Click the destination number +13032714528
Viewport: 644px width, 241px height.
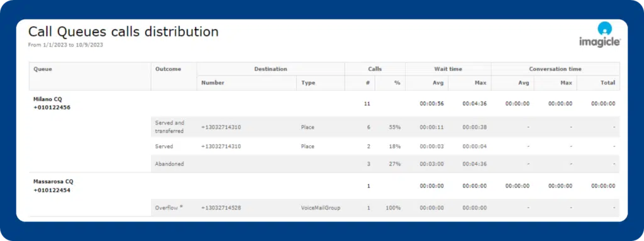click(x=221, y=208)
